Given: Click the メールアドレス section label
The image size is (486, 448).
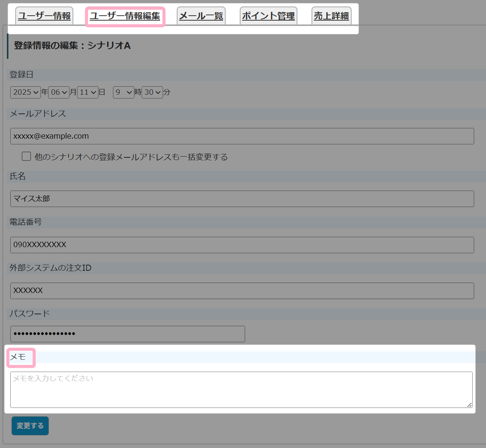Looking at the screenshot, I should tap(38, 114).
